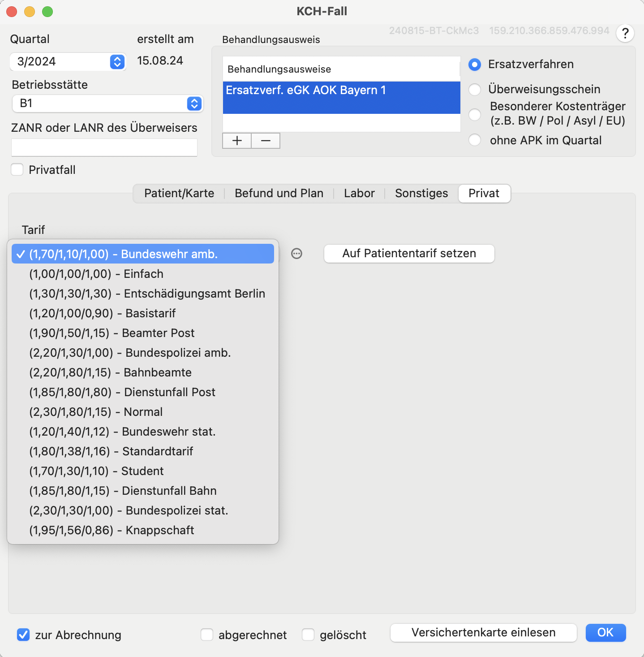Choose Dienstunfall Bahn tariff
Screen dimensions: 644x657
(143, 491)
